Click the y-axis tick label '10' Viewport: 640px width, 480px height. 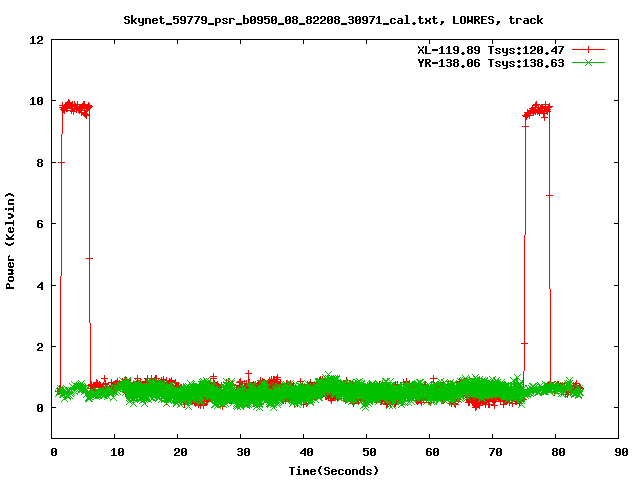(36, 101)
